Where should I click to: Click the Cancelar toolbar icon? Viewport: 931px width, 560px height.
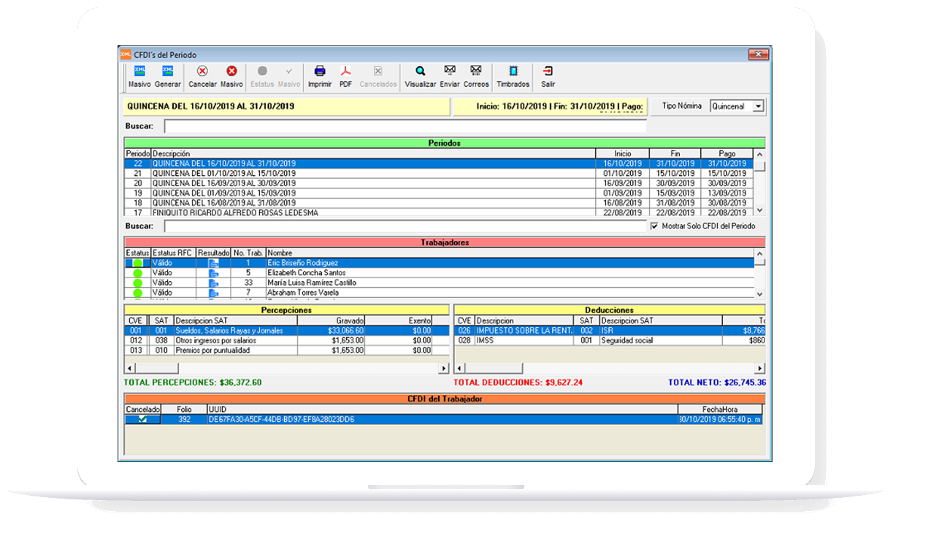tap(202, 71)
